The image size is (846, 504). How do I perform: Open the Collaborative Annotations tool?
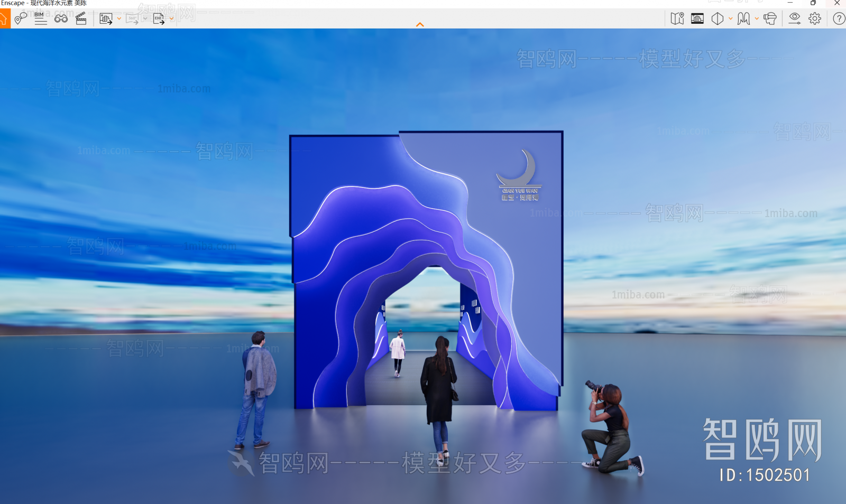coord(21,18)
